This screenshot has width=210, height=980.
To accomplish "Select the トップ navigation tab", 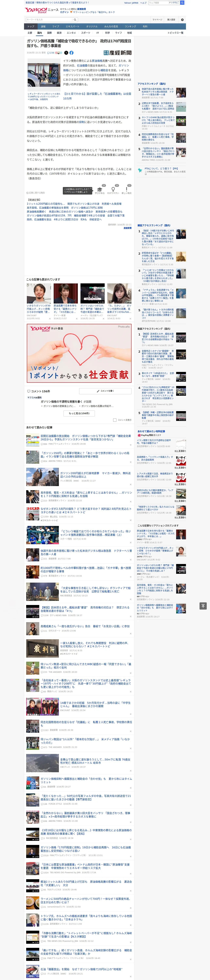I will (x=31, y=27).
